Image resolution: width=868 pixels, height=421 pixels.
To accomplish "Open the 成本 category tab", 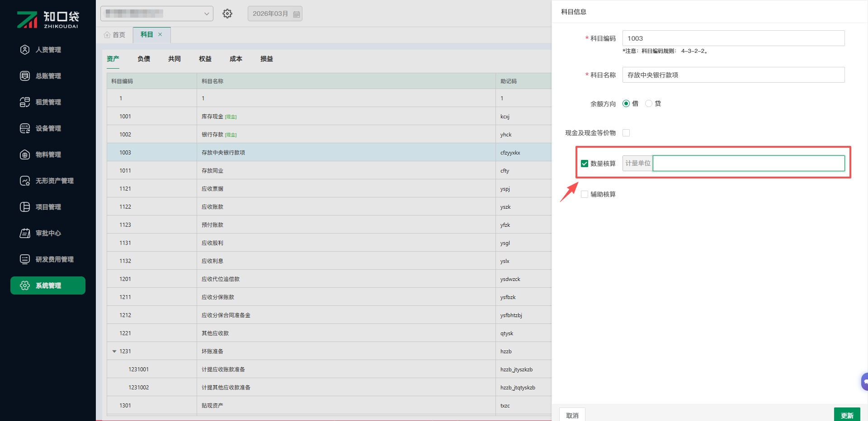I will [236, 59].
